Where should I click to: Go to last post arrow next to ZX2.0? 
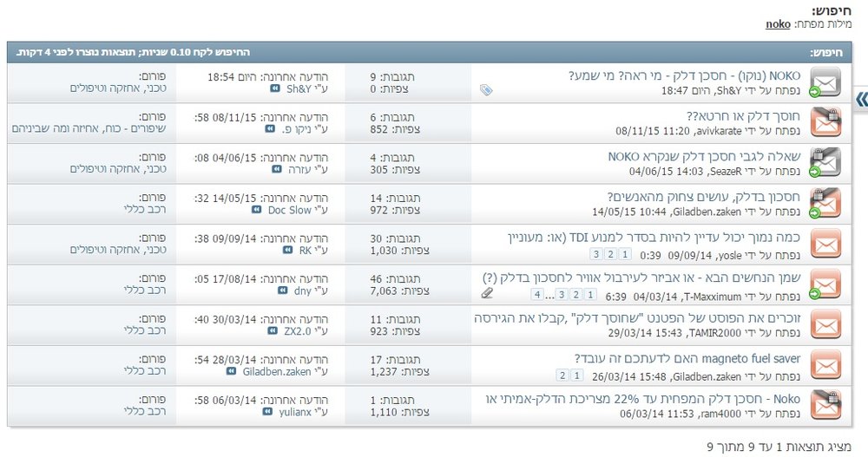pos(273,331)
